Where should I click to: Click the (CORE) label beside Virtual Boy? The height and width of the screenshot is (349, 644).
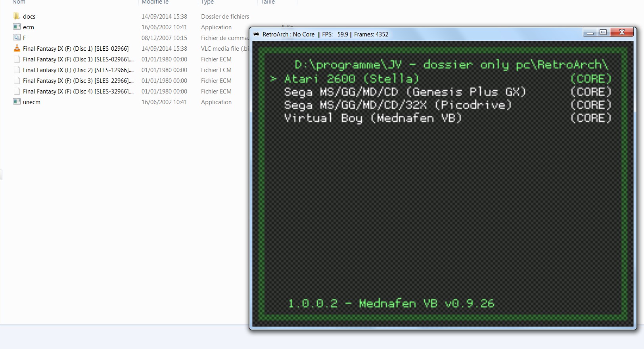tap(591, 118)
